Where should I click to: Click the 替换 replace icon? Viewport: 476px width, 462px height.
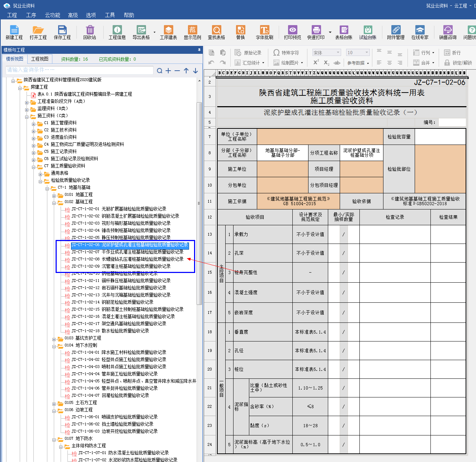pos(240,32)
